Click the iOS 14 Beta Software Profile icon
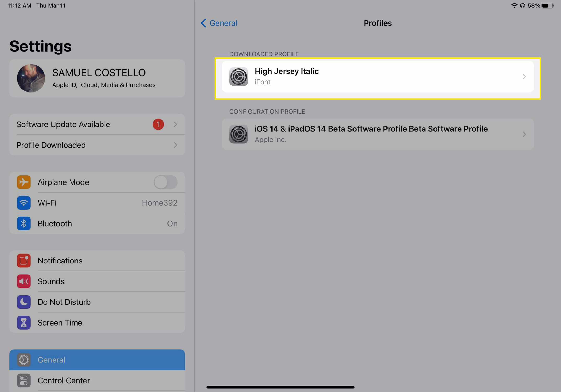 pyautogui.click(x=238, y=134)
